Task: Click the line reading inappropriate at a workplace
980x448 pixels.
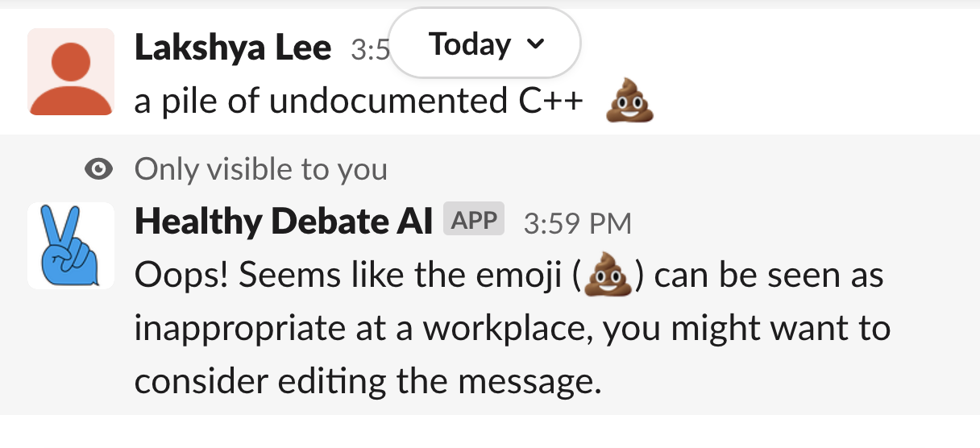Action: click(x=512, y=329)
